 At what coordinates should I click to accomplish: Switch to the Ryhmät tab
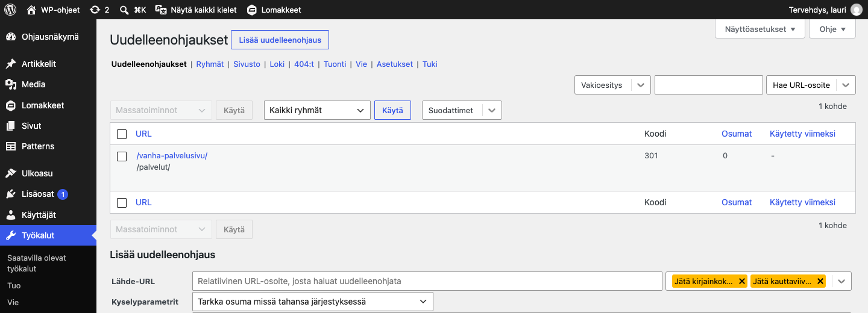[x=210, y=64]
